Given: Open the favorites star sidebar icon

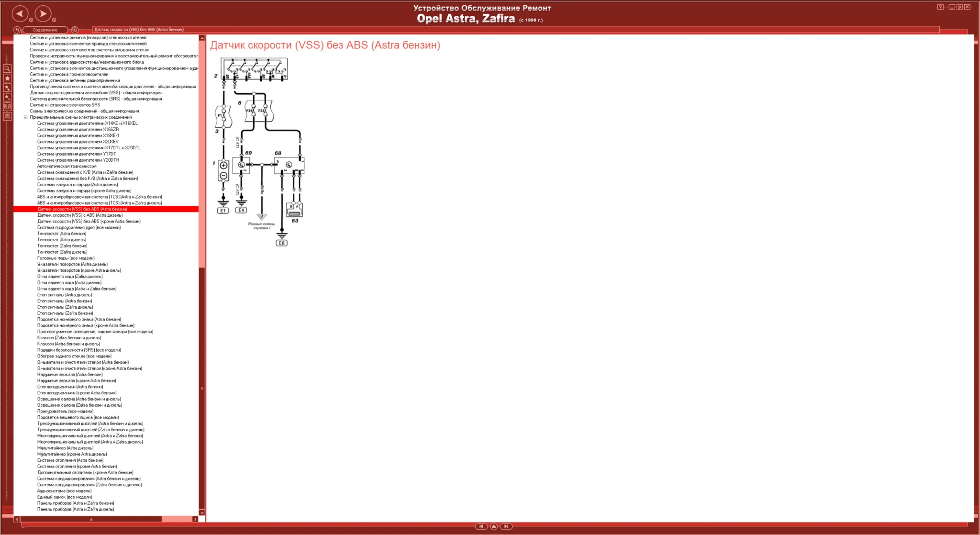Looking at the screenshot, I should click(7, 78).
